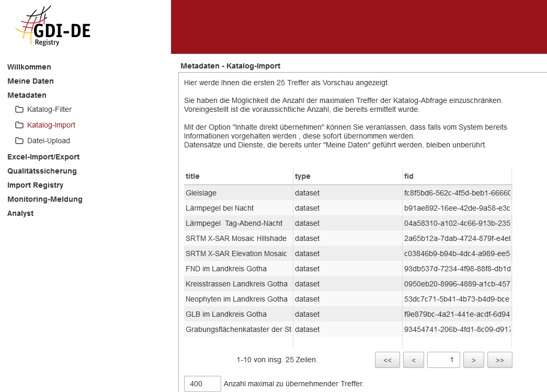
Task: Go to first page of results
Action: coord(387,360)
